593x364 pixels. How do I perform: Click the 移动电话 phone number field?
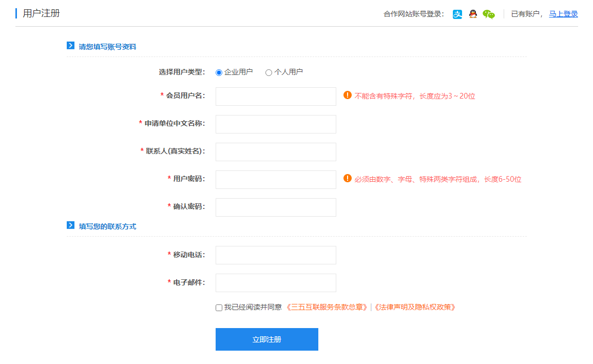point(276,255)
